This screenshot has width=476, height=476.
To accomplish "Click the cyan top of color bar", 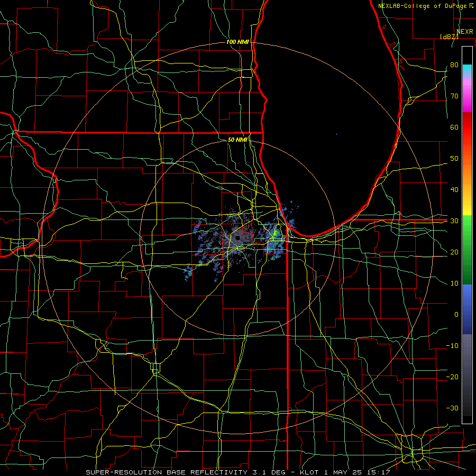I will pyautogui.click(x=467, y=69).
